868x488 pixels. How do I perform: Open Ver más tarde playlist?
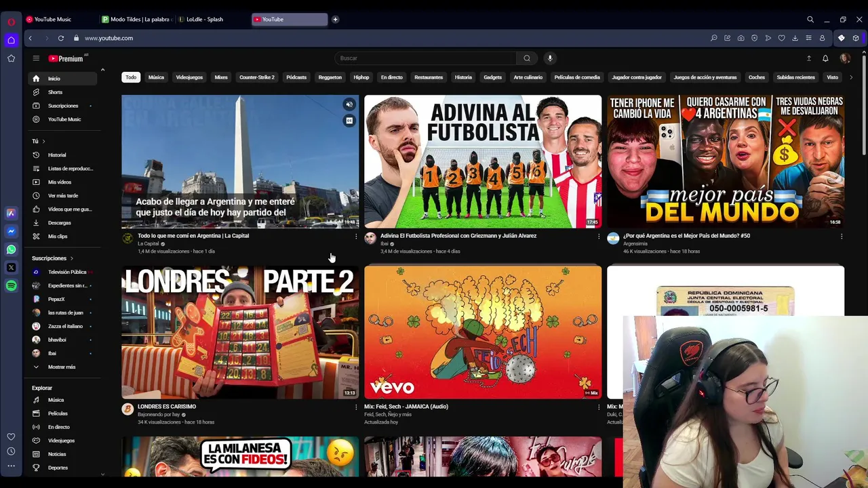63,196
